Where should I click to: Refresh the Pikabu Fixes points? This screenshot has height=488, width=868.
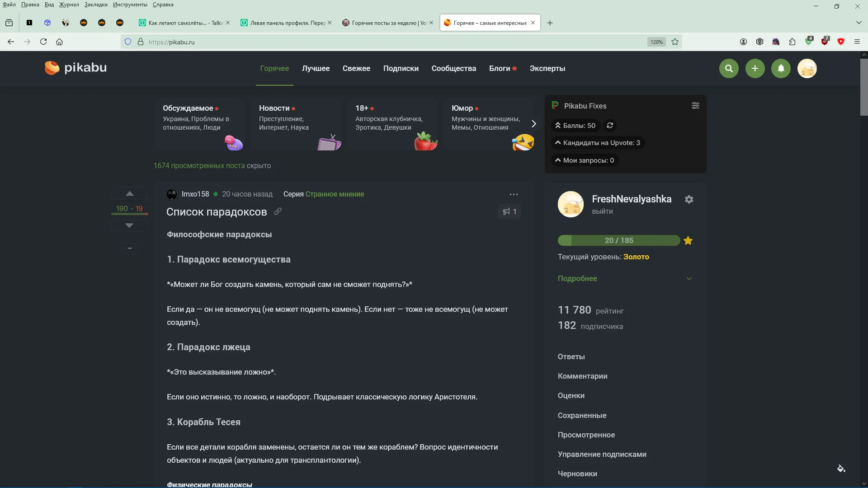pyautogui.click(x=610, y=126)
